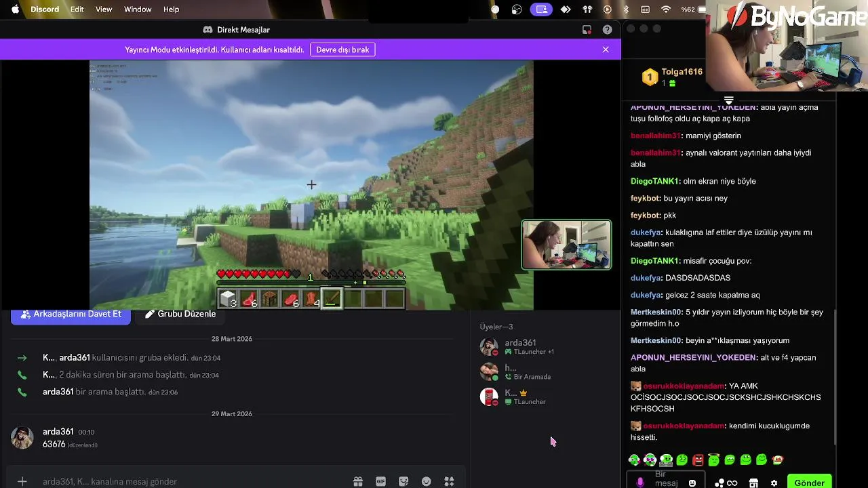Select the green halo angel emote
This screenshot has width=868, height=488.
pyautogui.click(x=713, y=460)
